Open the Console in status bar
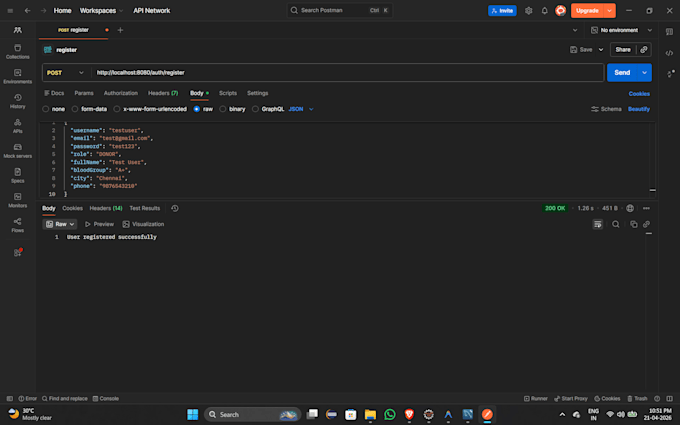This screenshot has width=680, height=425. pyautogui.click(x=105, y=399)
